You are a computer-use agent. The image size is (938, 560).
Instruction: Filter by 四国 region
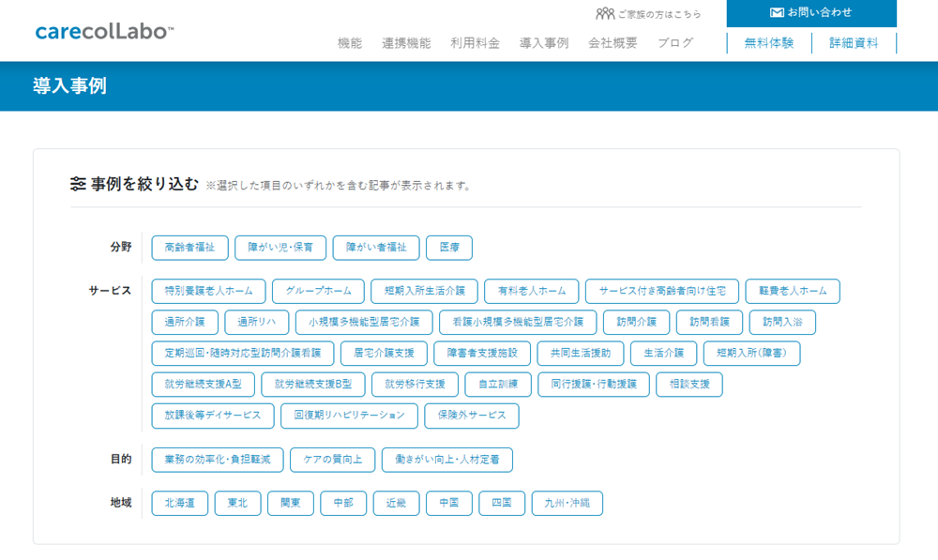click(502, 504)
